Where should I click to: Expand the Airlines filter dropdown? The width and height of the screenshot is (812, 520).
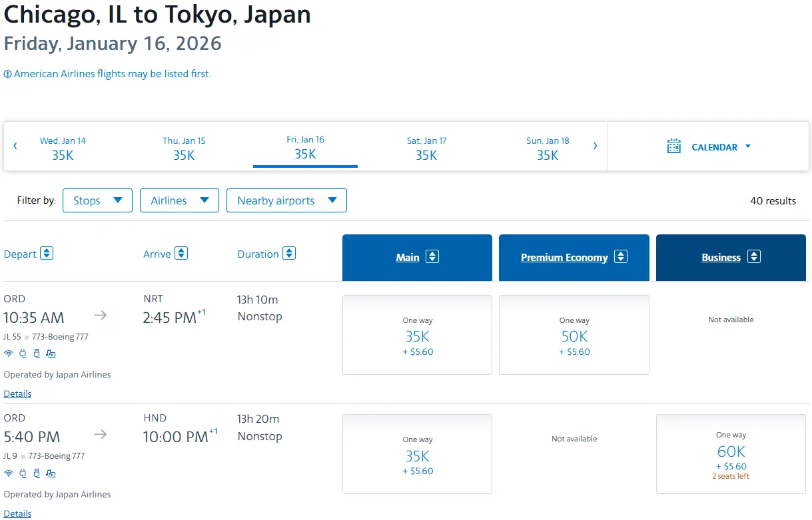179,200
